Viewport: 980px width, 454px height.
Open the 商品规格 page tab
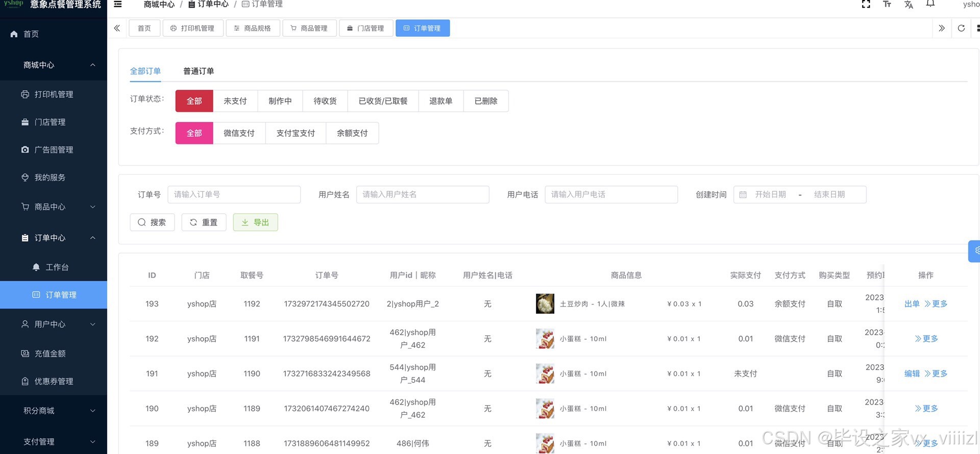[x=253, y=28]
